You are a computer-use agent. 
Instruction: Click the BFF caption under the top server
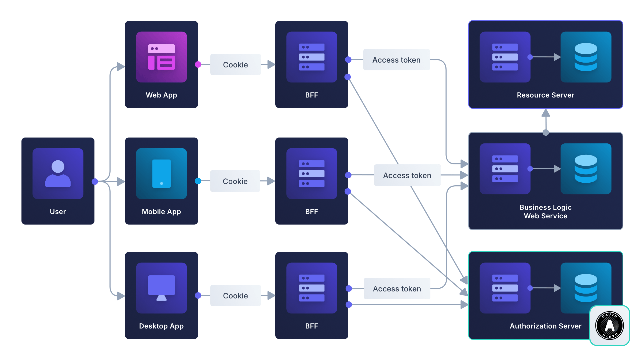tap(312, 95)
